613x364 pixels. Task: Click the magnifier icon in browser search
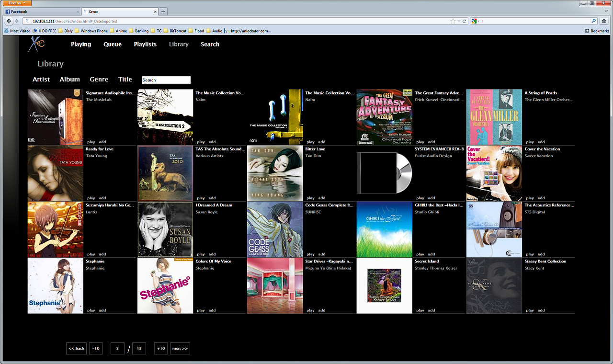click(594, 21)
